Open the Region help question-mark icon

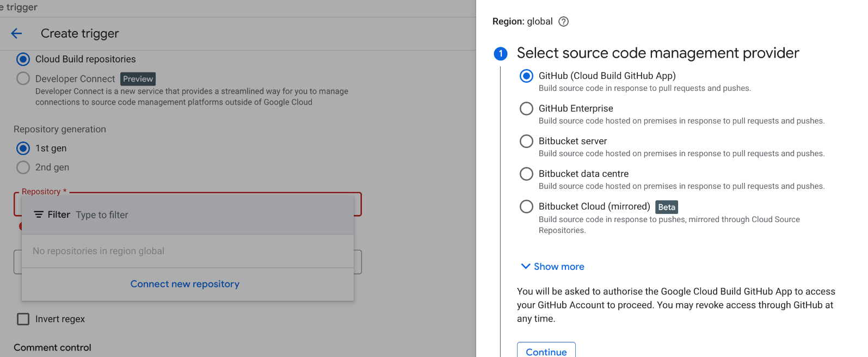[564, 22]
